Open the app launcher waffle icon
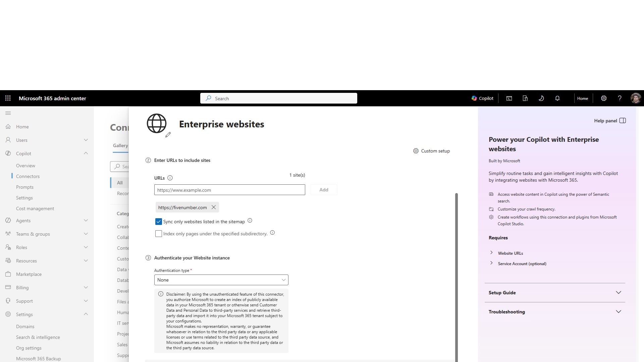 coord(8,98)
